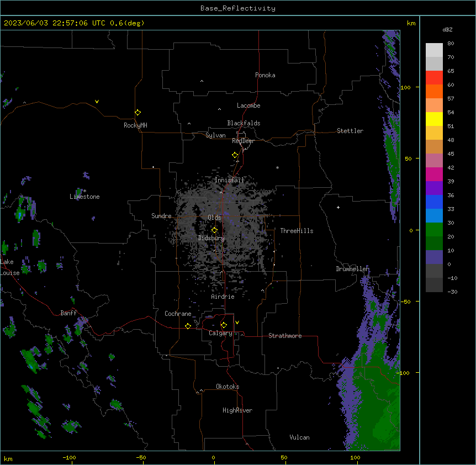Click the HighRiver label
The width and height of the screenshot is (476, 465).
tap(237, 410)
